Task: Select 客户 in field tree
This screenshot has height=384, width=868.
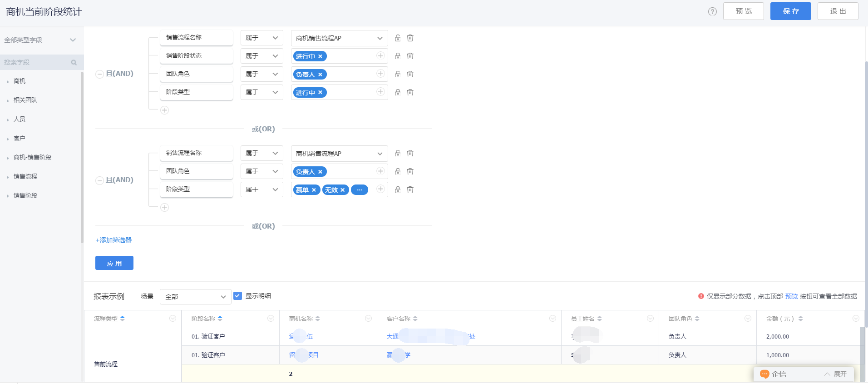Action: 20,138
